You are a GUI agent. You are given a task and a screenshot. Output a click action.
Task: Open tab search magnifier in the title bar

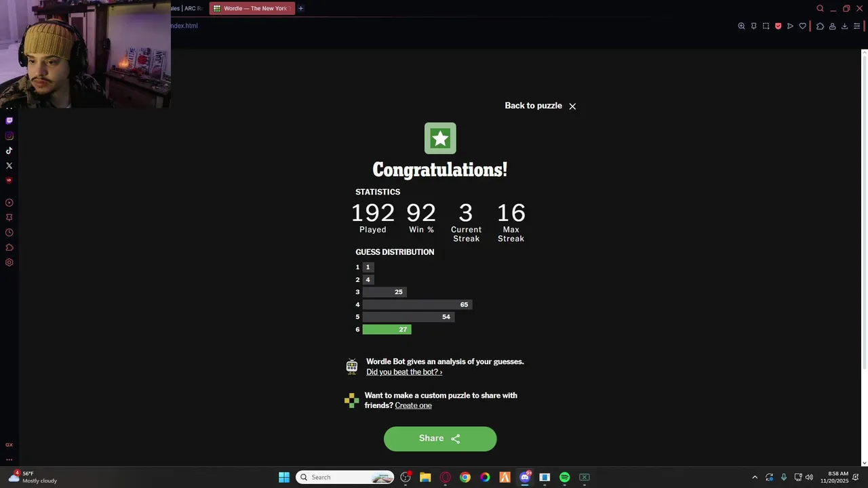coord(820,8)
